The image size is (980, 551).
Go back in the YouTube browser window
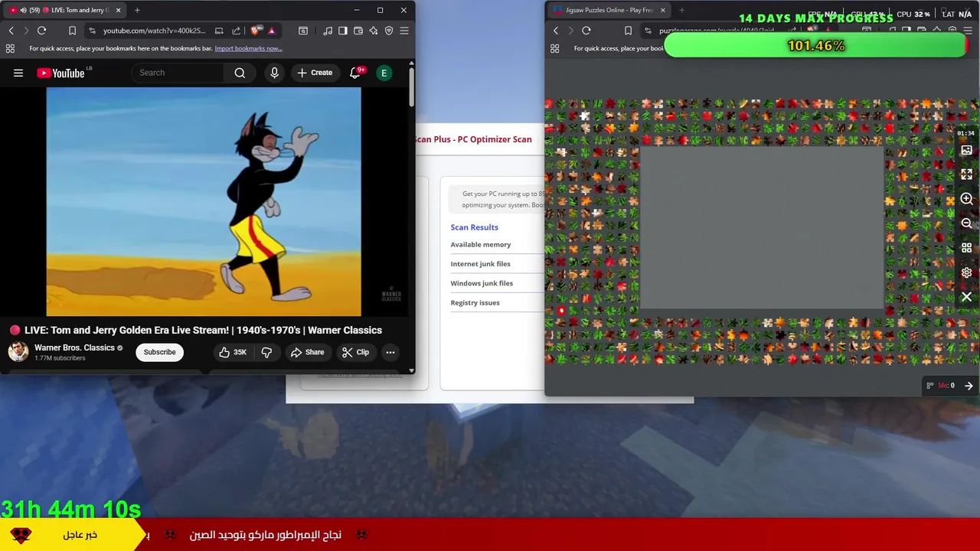(11, 31)
